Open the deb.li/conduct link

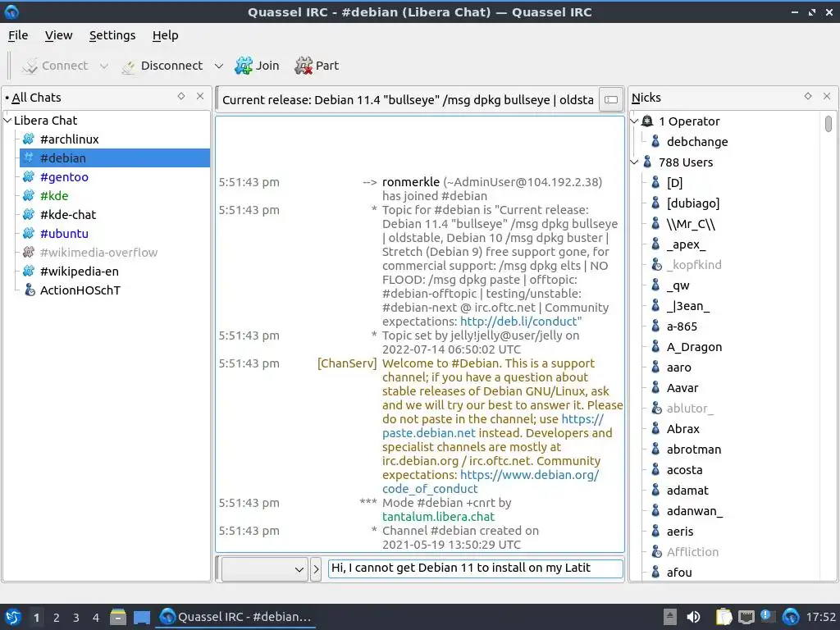(519, 322)
